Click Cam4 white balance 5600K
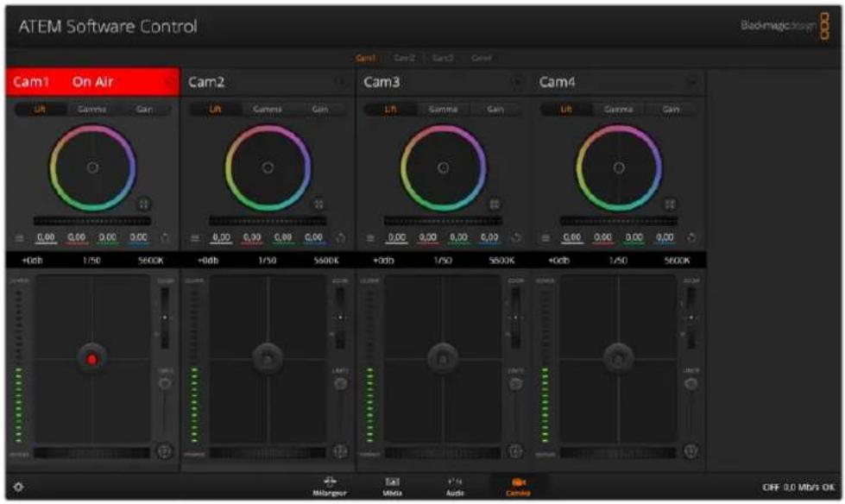 click(x=677, y=261)
